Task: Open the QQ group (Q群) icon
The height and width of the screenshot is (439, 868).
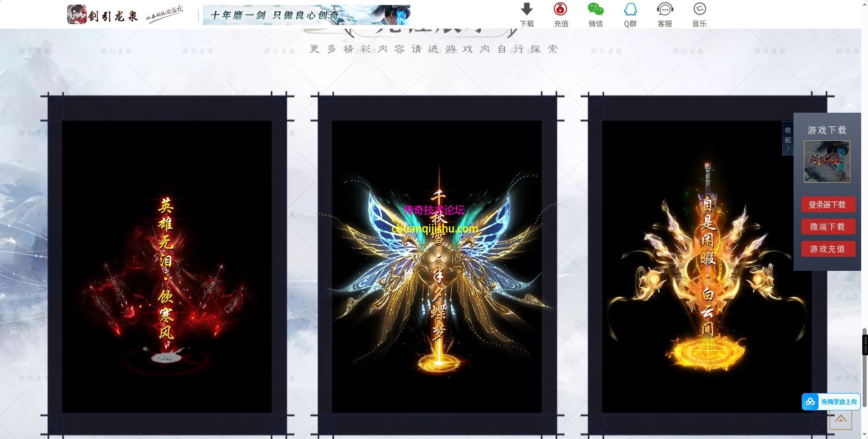Action: [x=630, y=10]
